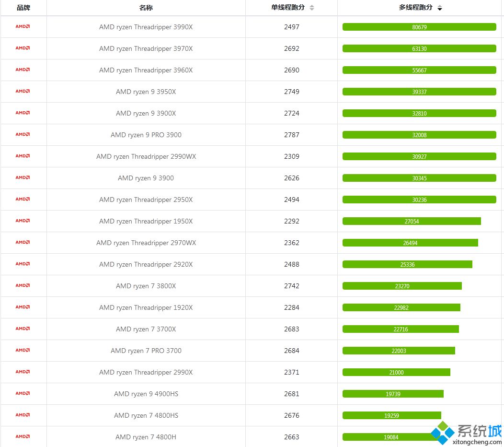
Task: Select AMD ryzen 7 3700X name
Action: point(146,329)
